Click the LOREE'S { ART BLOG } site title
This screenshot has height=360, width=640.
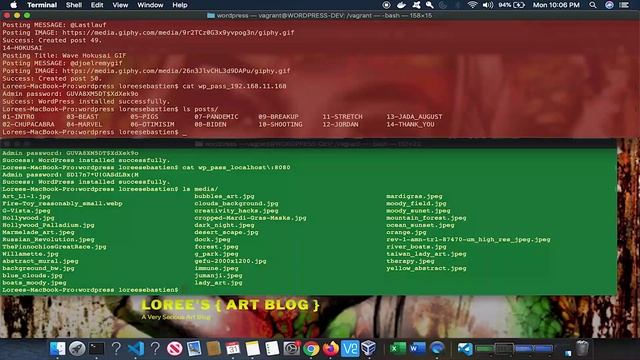tap(230, 305)
